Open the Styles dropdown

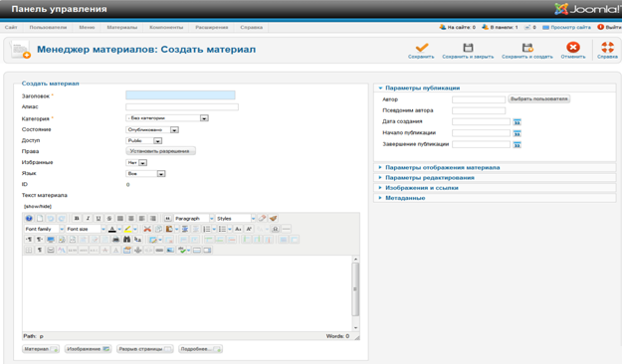pos(236,219)
